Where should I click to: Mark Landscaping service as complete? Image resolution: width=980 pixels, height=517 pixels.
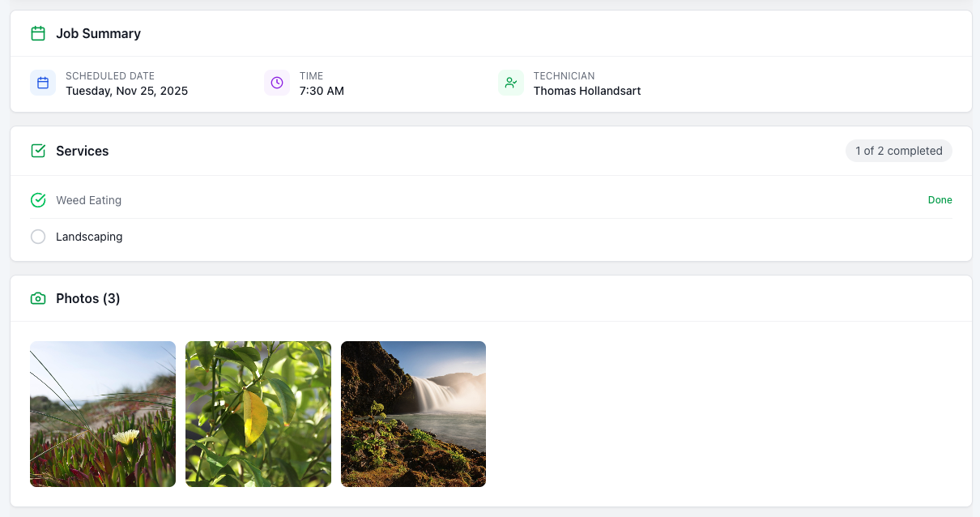pyautogui.click(x=38, y=237)
